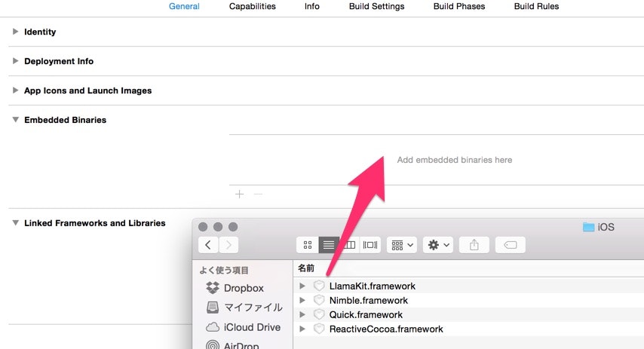Viewport: 644px width, 349px height.
Task: Add an embedded binary with plus button
Action: pos(240,194)
